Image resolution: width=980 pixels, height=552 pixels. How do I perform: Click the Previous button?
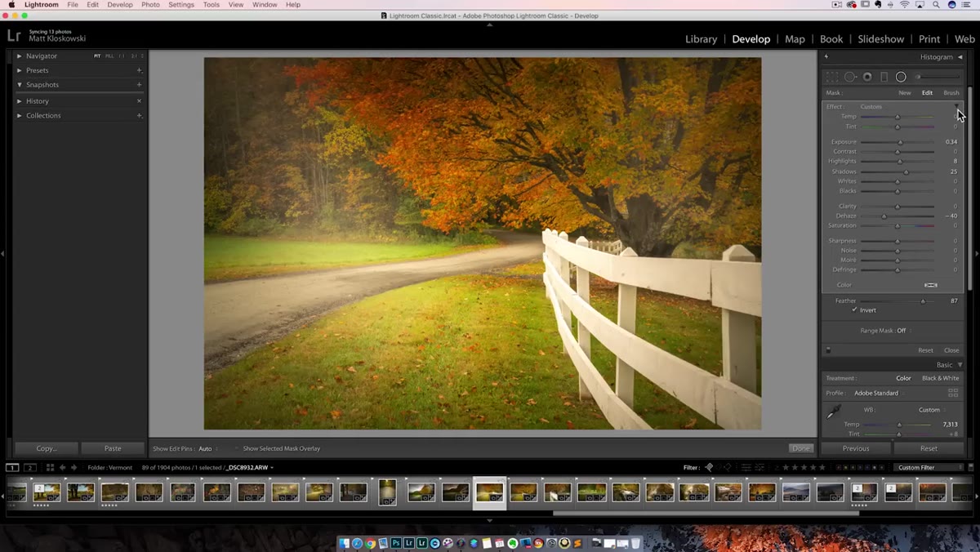(856, 448)
